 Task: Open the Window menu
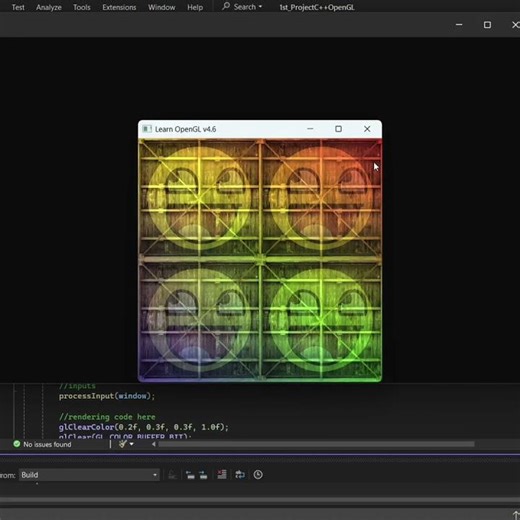click(161, 7)
